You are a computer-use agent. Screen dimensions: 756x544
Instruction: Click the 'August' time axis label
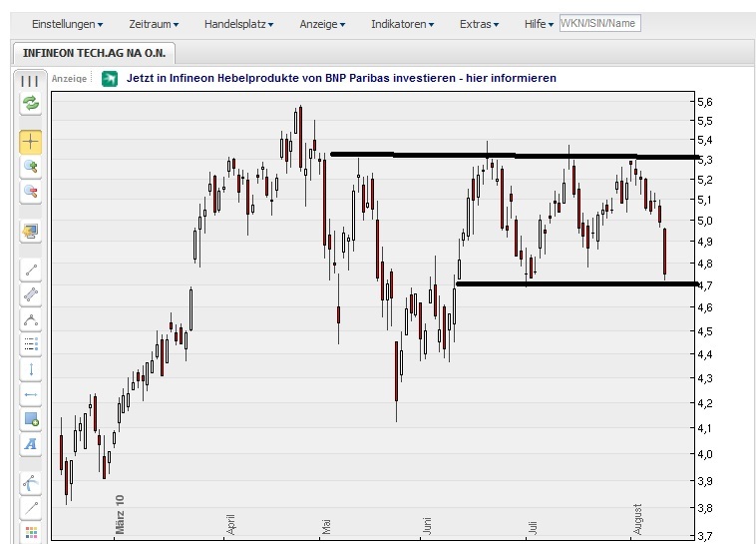[x=637, y=519]
